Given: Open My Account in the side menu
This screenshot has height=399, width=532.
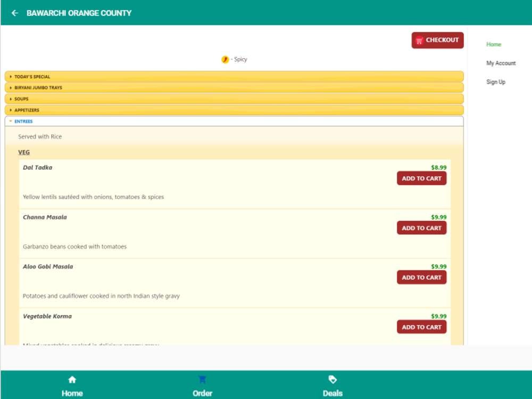Looking at the screenshot, I should [x=501, y=63].
